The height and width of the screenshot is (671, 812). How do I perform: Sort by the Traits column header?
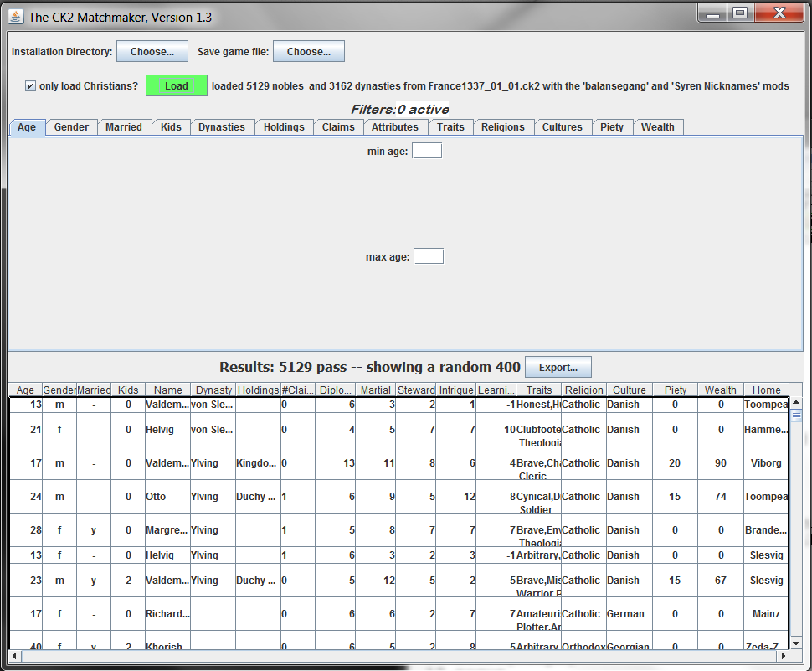pos(538,390)
